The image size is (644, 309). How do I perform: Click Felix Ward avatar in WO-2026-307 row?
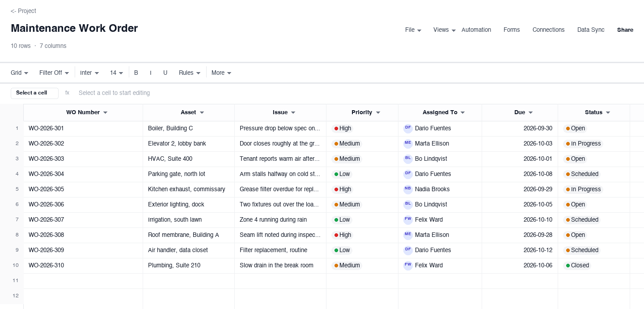[x=408, y=219]
